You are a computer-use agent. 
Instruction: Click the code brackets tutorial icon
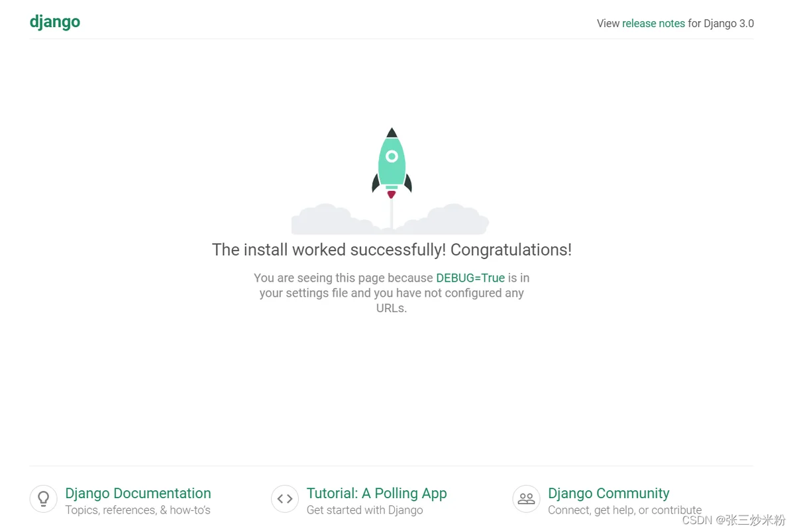click(x=285, y=499)
